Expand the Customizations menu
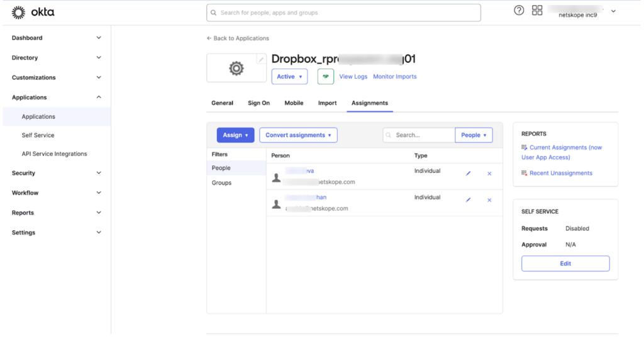The image size is (644, 339). (99, 77)
